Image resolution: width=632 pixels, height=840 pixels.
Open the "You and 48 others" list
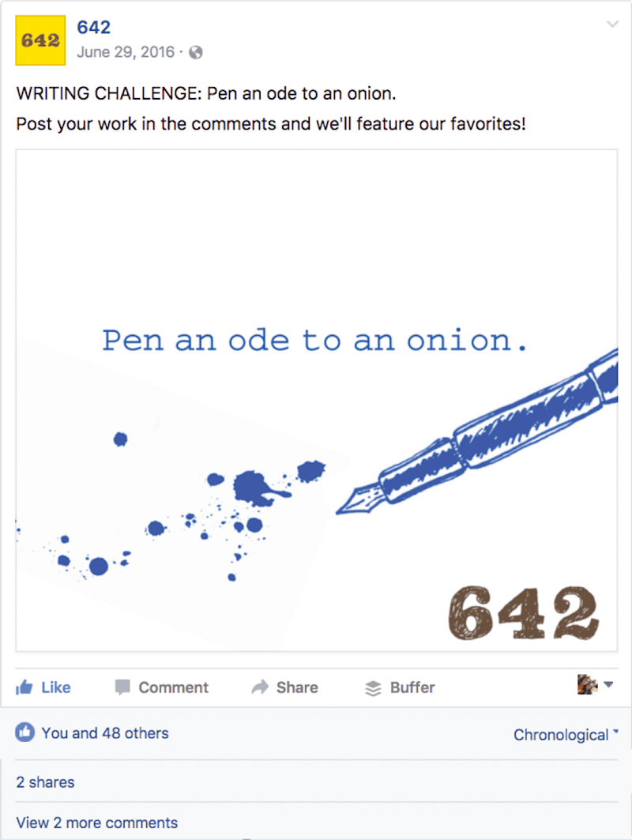(x=105, y=733)
